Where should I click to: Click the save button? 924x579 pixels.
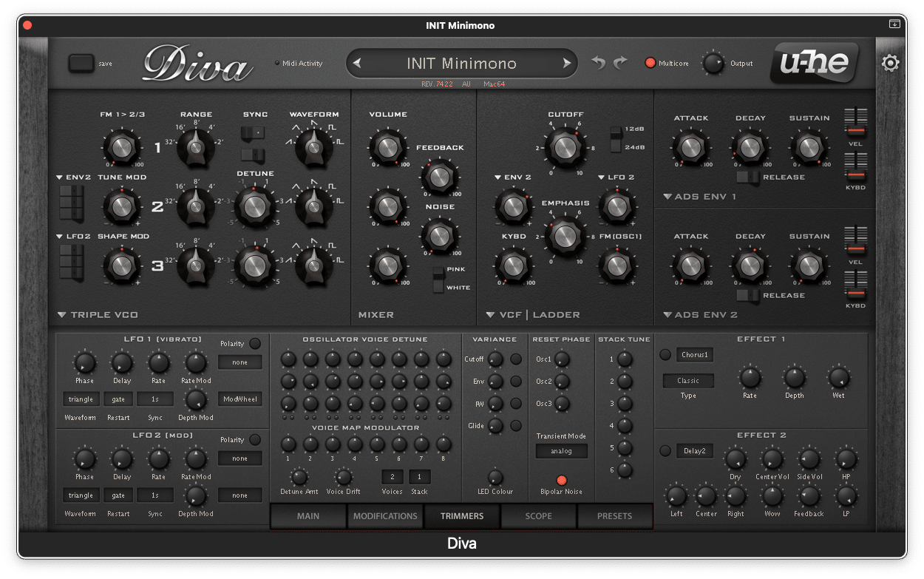point(81,63)
